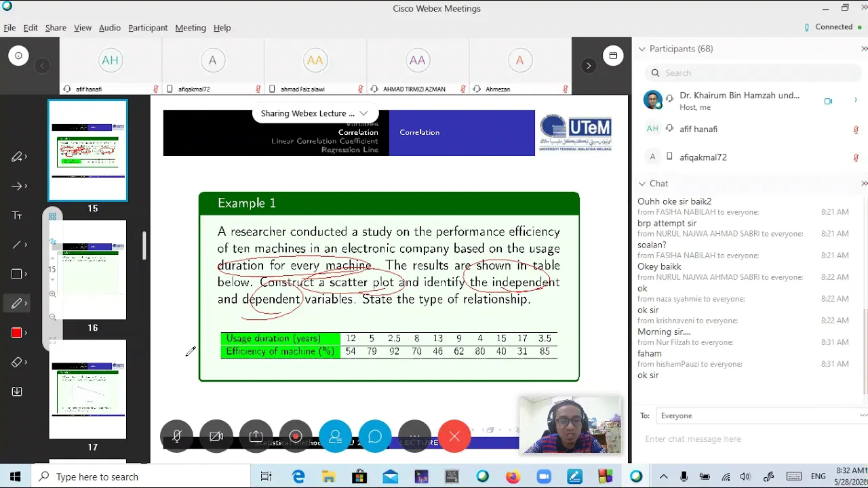Toggle the Chat panel button
This screenshot has height=488, width=868.
coord(375,436)
